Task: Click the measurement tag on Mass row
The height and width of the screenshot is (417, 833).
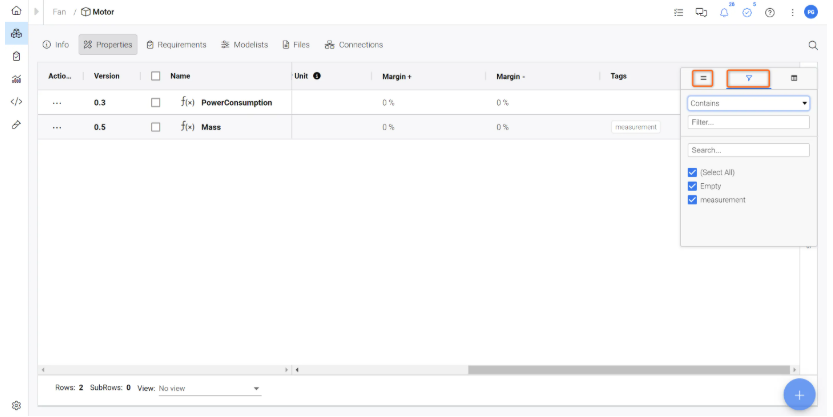Action: click(636, 127)
